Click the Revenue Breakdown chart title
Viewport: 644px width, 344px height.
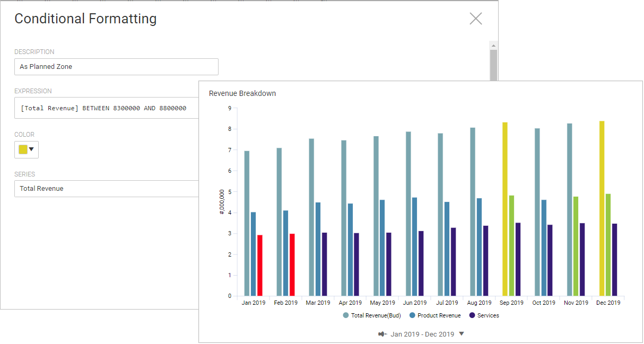(242, 93)
